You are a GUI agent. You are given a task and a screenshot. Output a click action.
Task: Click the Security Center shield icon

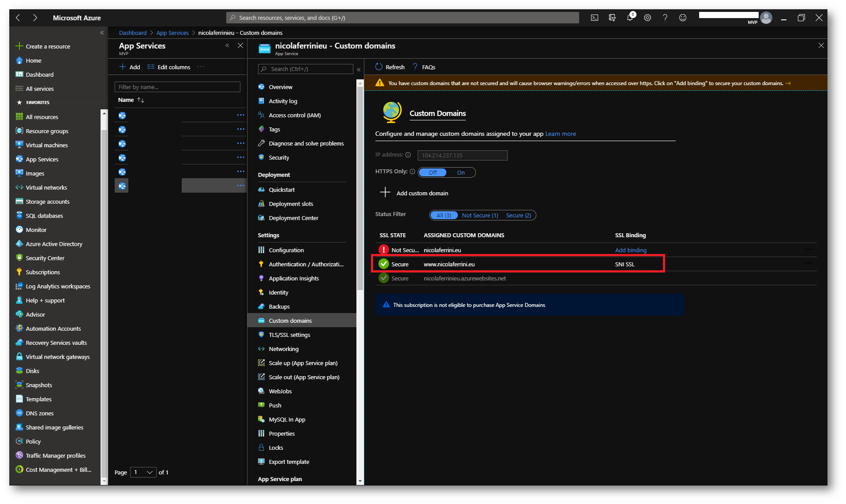pos(19,258)
